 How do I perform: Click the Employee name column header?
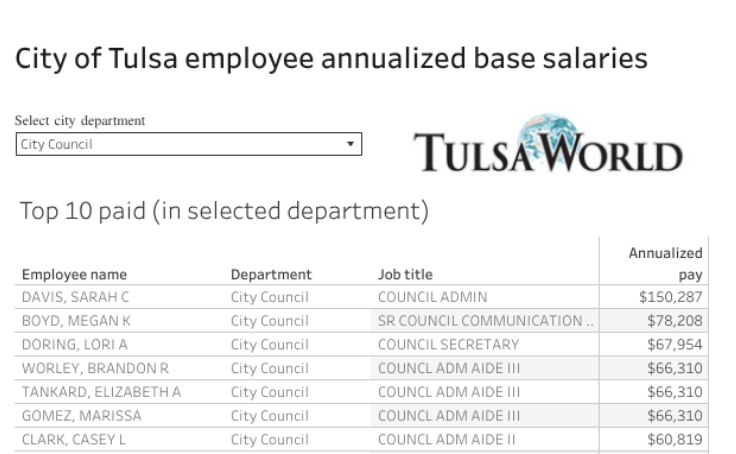pos(74,274)
